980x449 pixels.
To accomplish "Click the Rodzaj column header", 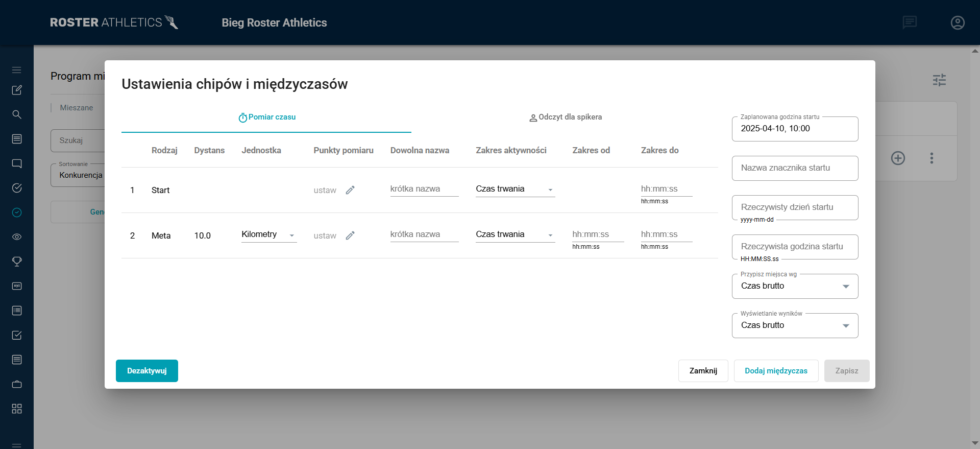I will [x=164, y=150].
